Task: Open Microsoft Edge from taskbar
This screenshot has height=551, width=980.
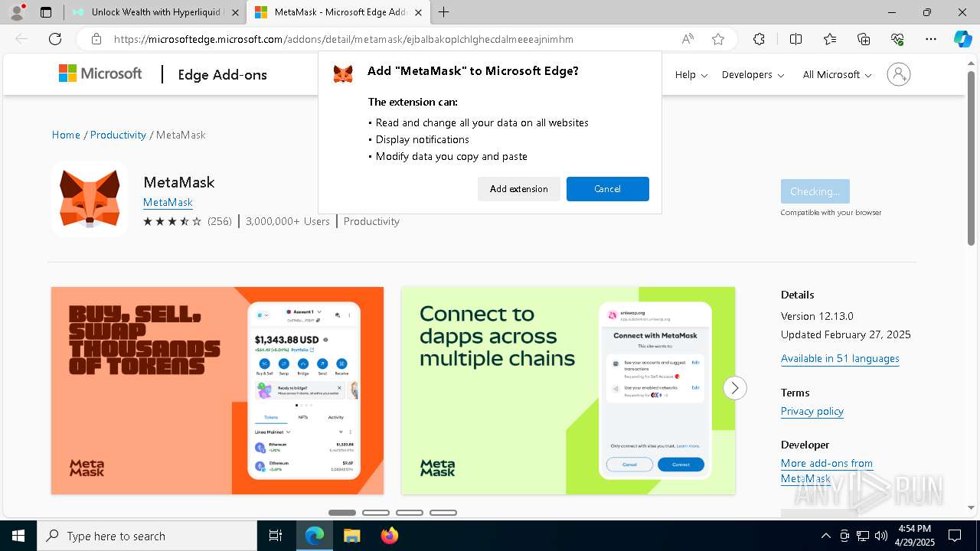Action: coord(315,536)
